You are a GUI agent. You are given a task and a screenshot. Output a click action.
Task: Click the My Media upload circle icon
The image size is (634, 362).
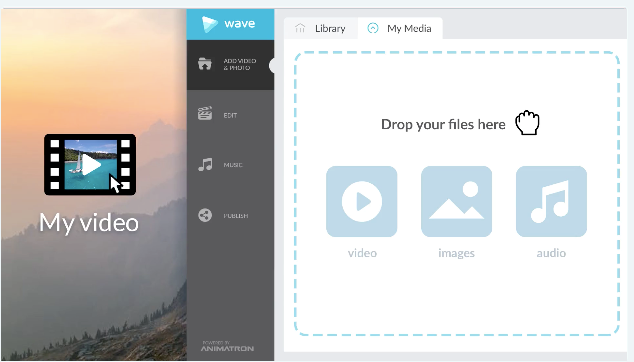click(x=373, y=28)
